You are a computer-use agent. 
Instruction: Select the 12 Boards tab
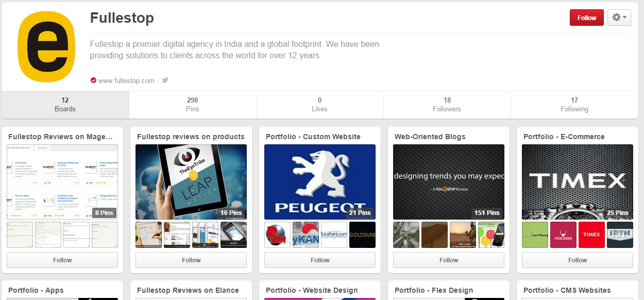[x=65, y=105]
